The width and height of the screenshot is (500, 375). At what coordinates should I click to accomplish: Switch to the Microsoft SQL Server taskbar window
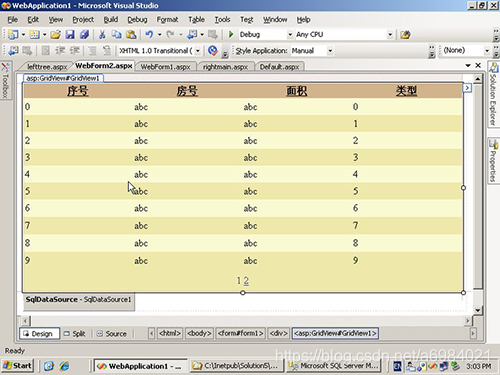click(335, 366)
